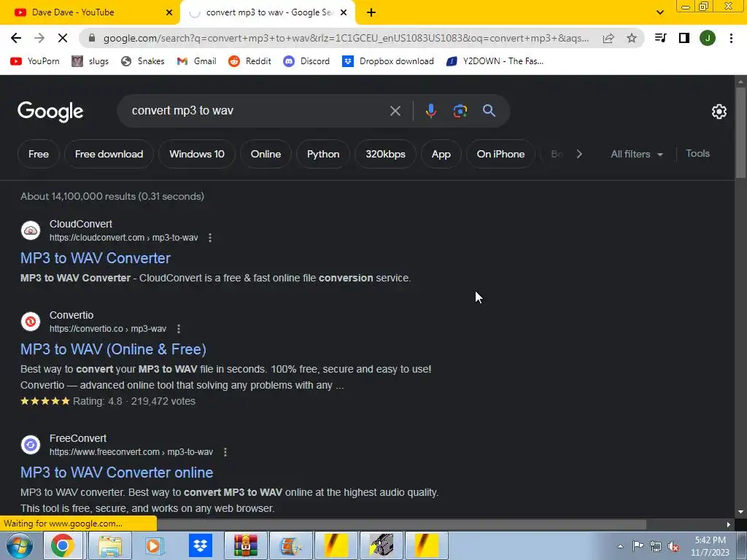747x560 pixels.
Task: Open the network tray icon
Action: click(x=656, y=547)
